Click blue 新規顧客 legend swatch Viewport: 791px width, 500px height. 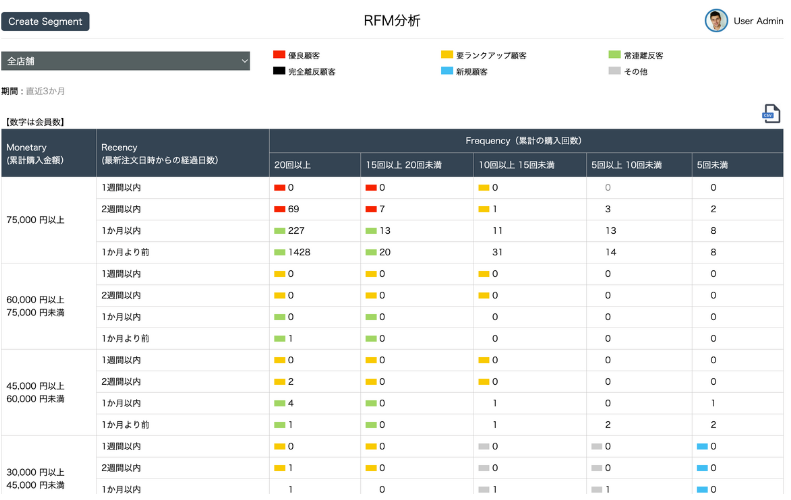447,71
